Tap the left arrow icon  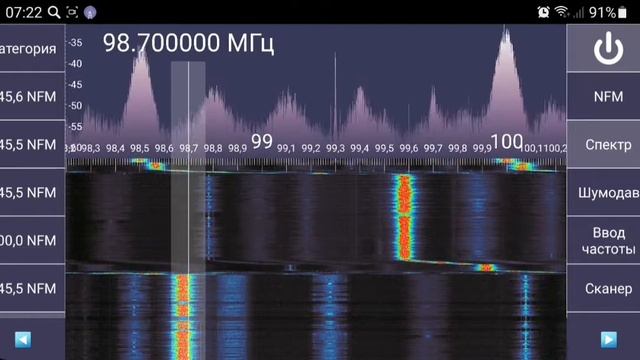click(x=23, y=340)
